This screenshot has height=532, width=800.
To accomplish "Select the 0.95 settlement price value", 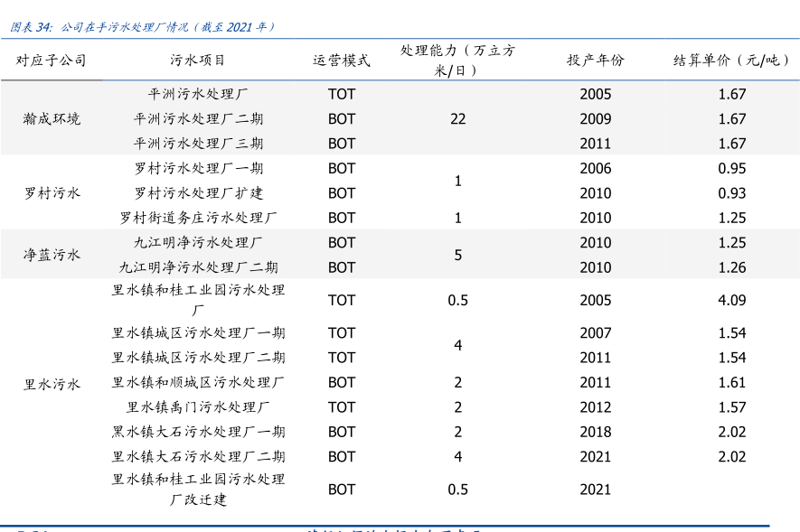I will [731, 169].
